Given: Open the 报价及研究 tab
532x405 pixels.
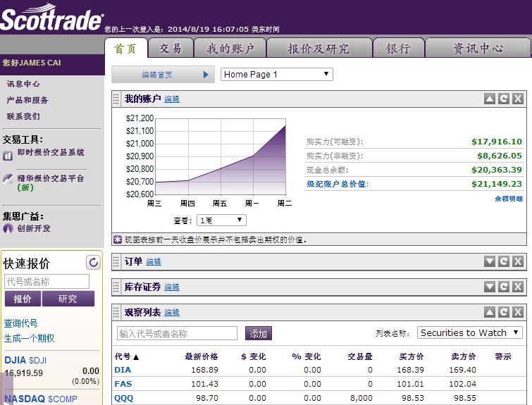Looking at the screenshot, I should click(318, 49).
